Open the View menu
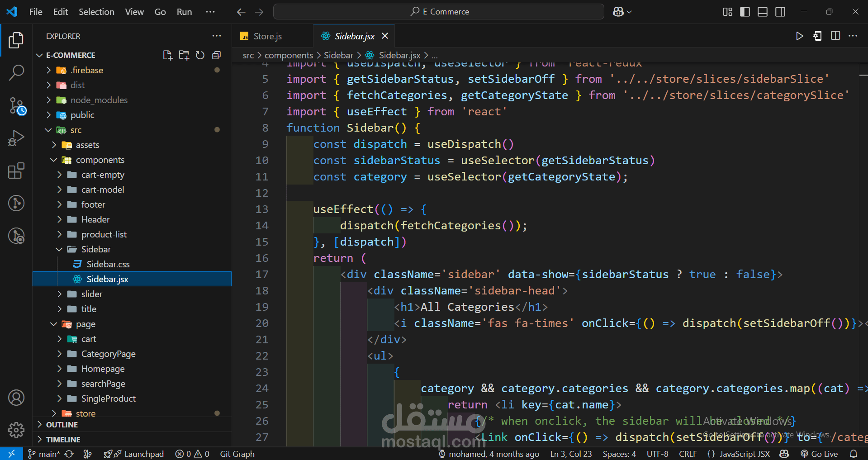Viewport: 868px width, 460px height. (x=134, y=12)
